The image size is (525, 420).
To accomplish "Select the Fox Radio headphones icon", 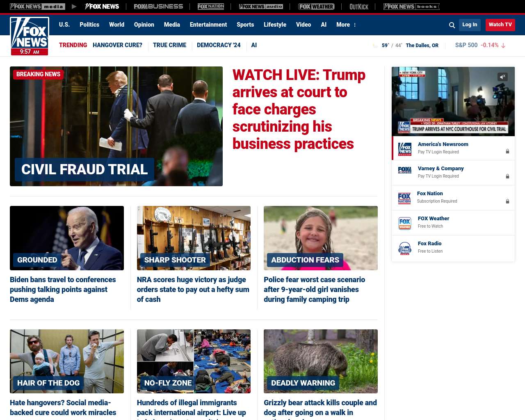I will click(x=405, y=248).
